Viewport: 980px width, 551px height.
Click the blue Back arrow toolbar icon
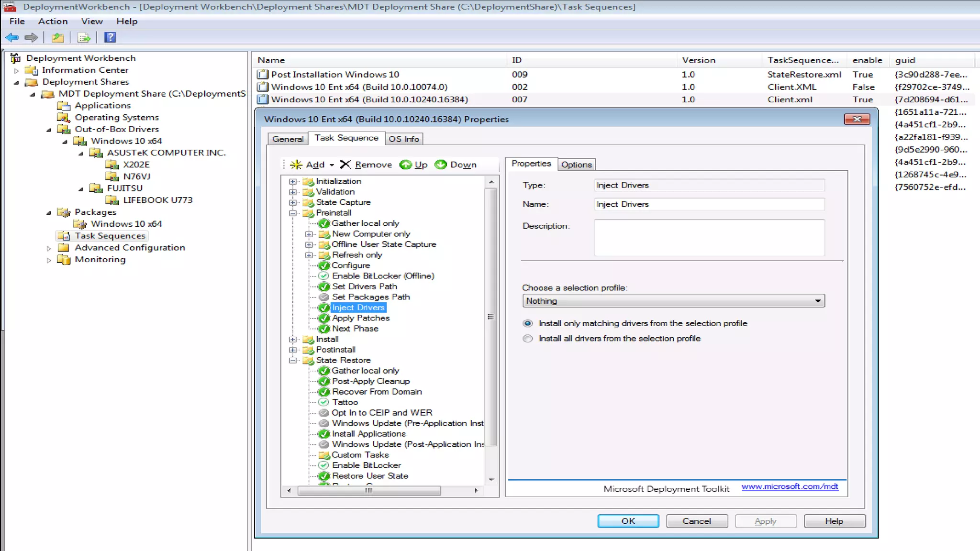pyautogui.click(x=12, y=37)
